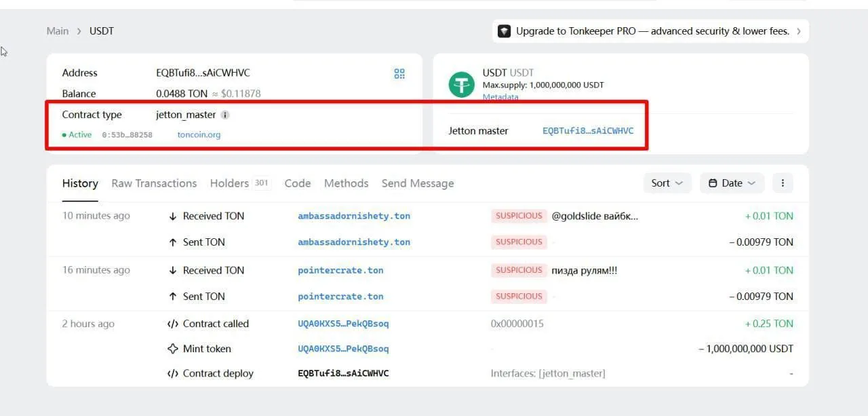868x416 pixels.
Task: Open the three-dot more options menu
Action: pos(783,183)
